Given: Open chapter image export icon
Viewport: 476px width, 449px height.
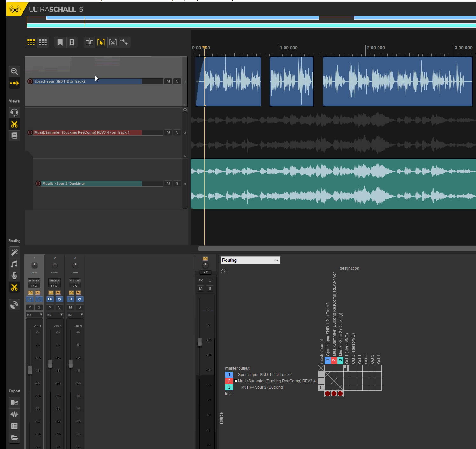Looking at the screenshot, I should click(x=14, y=402).
